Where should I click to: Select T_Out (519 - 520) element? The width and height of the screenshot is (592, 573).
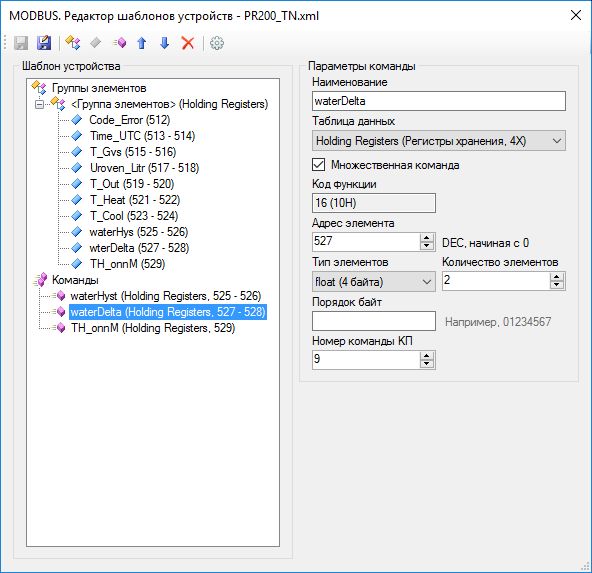click(x=132, y=184)
